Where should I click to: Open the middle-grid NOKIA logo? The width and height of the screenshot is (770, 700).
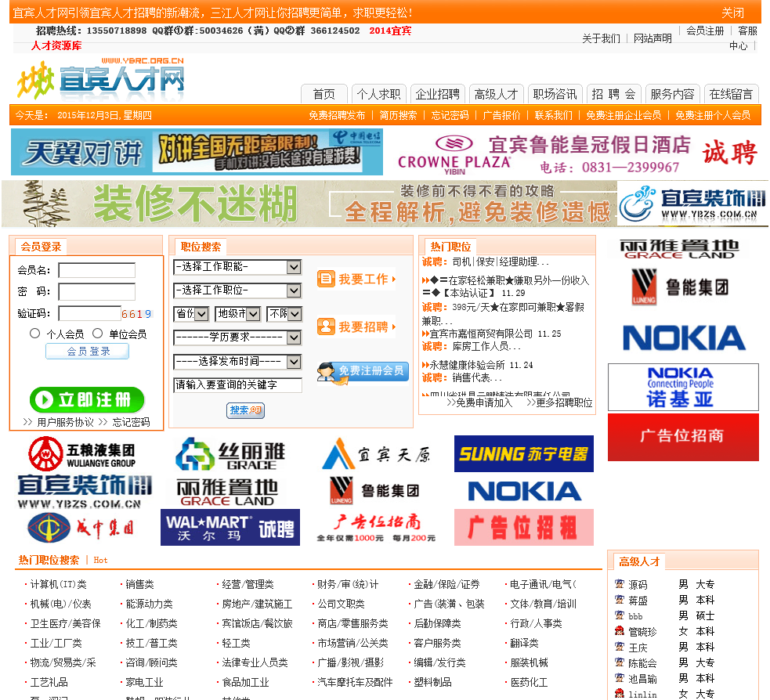point(525,491)
